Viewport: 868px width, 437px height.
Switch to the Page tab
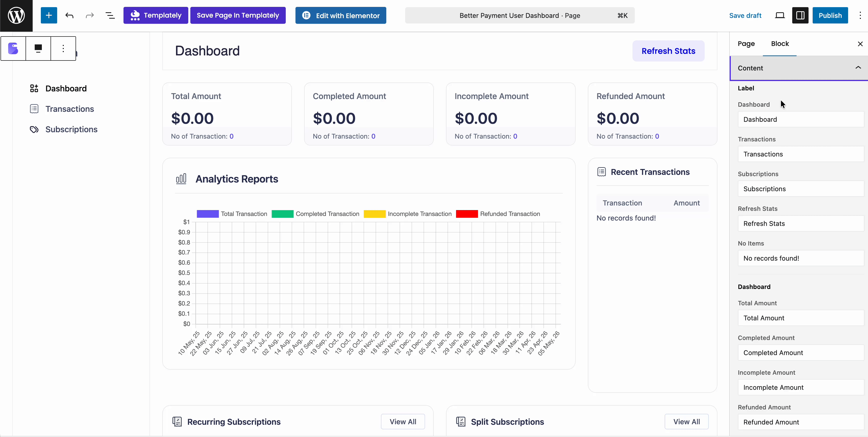click(x=746, y=44)
